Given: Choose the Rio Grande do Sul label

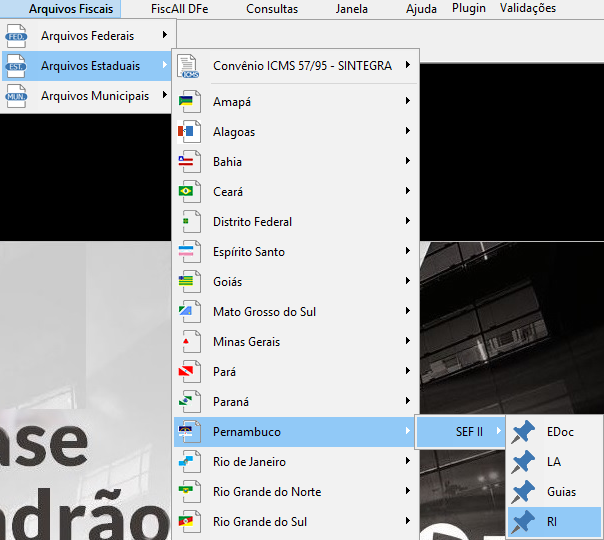Looking at the screenshot, I should coord(260,522).
